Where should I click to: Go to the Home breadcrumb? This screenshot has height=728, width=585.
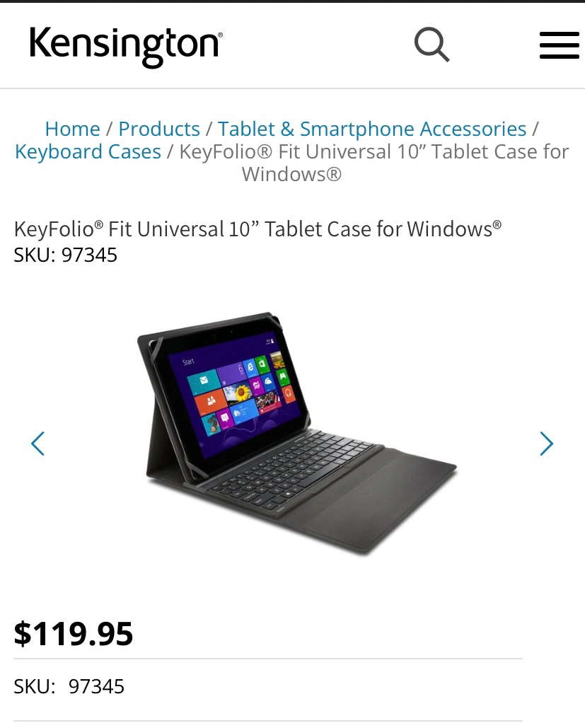72,129
